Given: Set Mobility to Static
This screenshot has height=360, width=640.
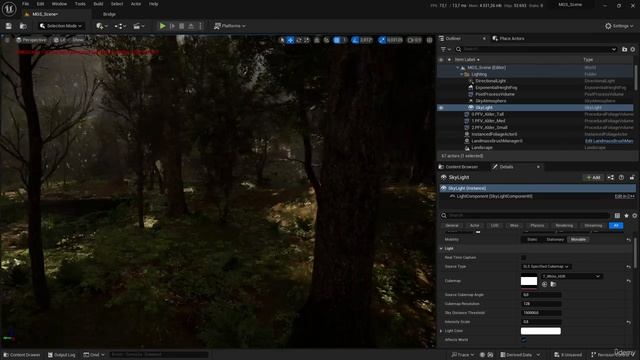Looking at the screenshot, I should point(532,240).
